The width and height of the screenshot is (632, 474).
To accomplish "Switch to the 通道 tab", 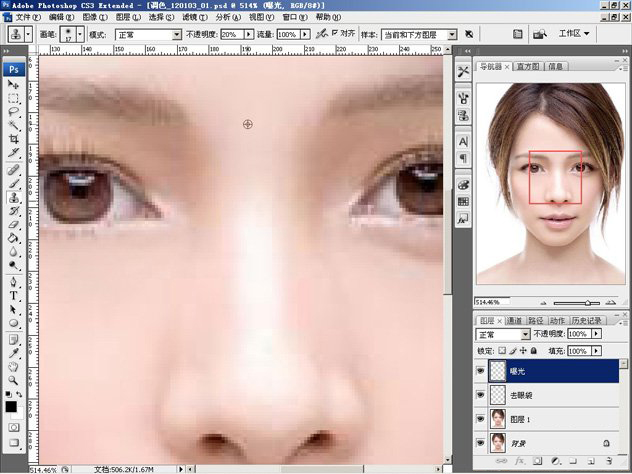I will pyautogui.click(x=514, y=320).
